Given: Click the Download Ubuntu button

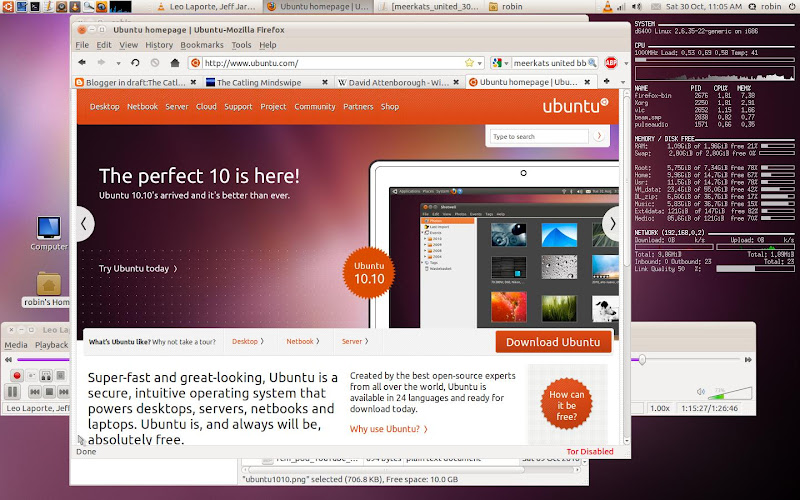Looking at the screenshot, I should tap(553, 342).
